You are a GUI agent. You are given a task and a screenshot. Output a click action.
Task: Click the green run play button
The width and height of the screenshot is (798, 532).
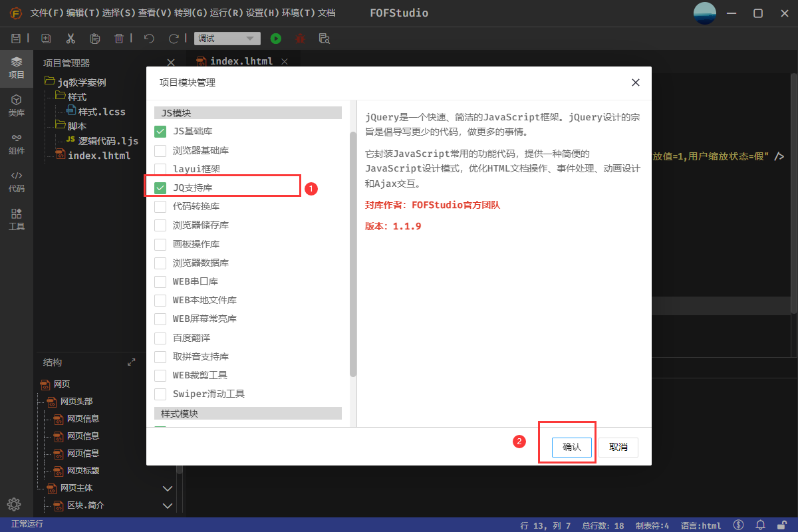[x=276, y=39]
